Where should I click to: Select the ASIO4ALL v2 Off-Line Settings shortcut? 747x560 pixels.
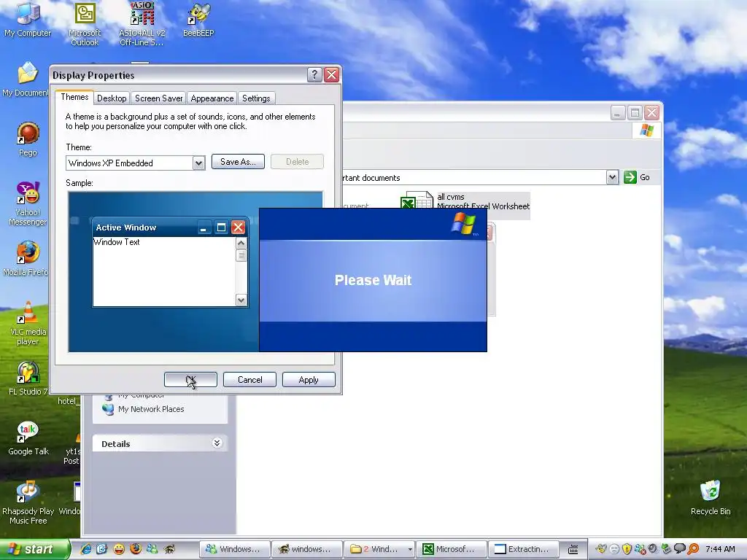[142, 24]
